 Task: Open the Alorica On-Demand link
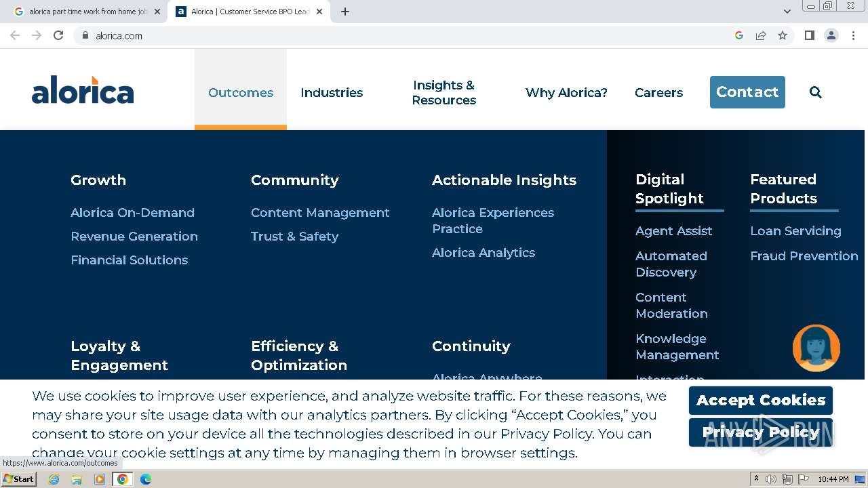pos(132,213)
